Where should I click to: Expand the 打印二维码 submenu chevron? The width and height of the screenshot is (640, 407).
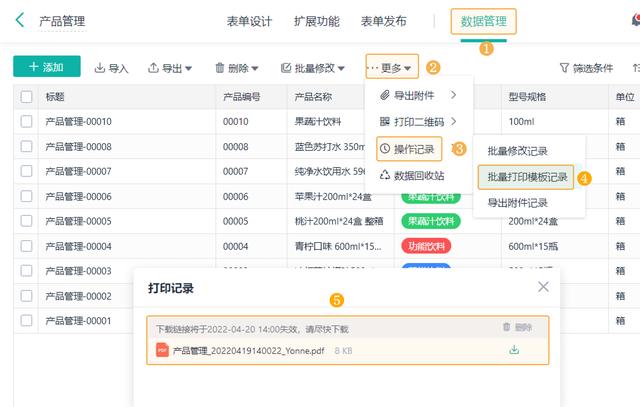coord(454,121)
